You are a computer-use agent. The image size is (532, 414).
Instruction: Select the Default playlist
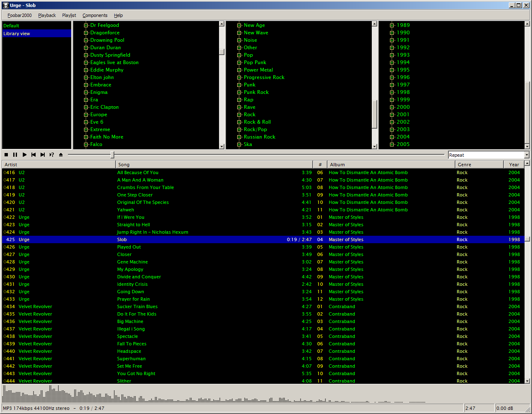(12, 26)
